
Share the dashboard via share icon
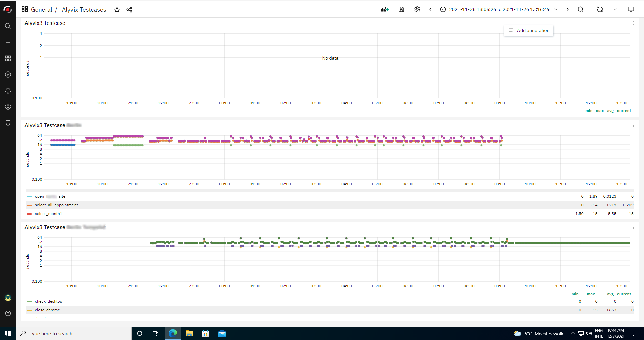[129, 10]
